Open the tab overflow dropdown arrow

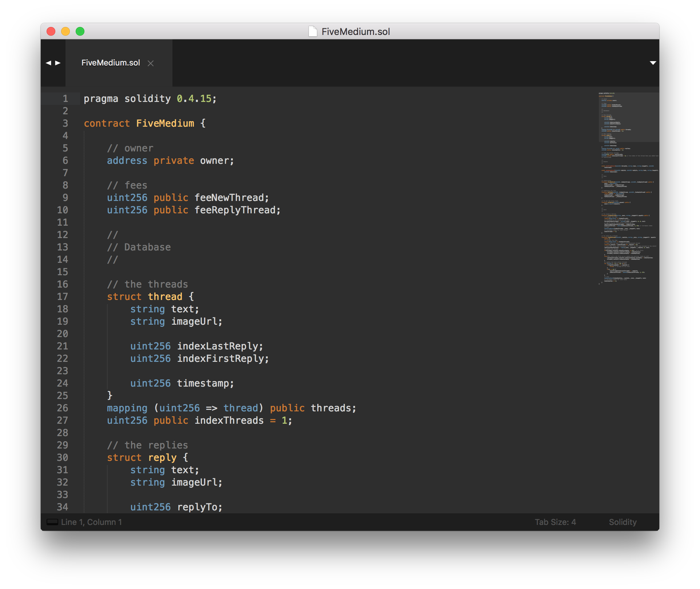[653, 62]
